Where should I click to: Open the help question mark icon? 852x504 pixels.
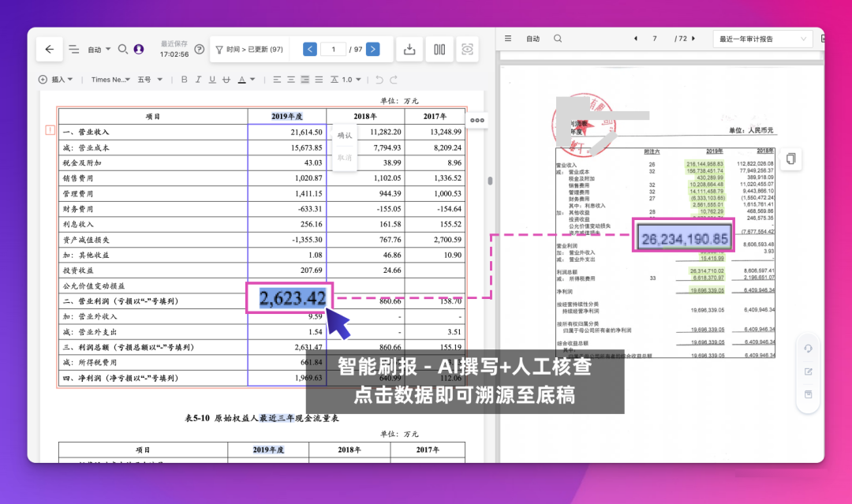coord(200,50)
